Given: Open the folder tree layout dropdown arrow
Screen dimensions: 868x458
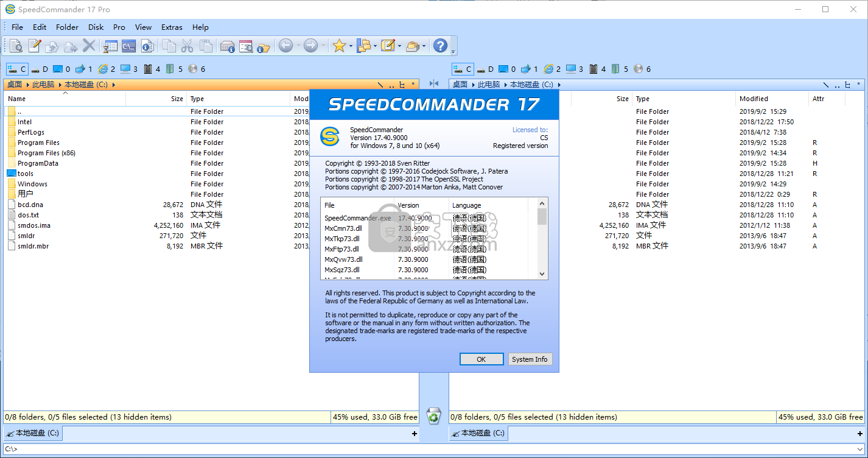Looking at the screenshot, I should (375, 46).
